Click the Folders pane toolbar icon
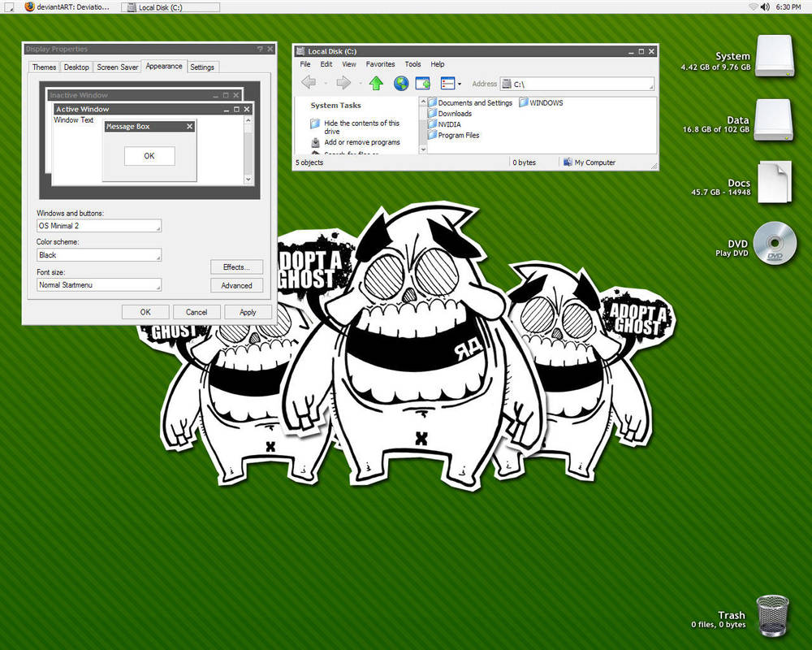 coord(423,83)
